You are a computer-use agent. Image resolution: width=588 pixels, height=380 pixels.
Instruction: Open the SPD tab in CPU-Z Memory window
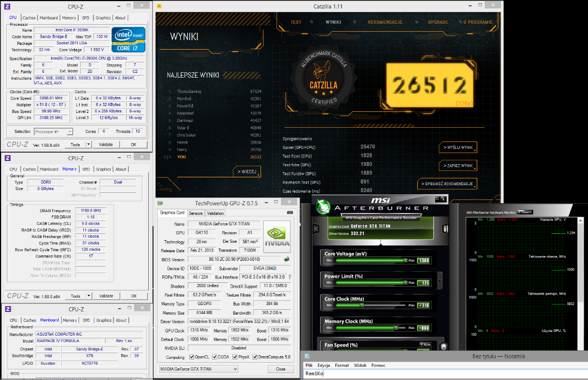point(86,169)
